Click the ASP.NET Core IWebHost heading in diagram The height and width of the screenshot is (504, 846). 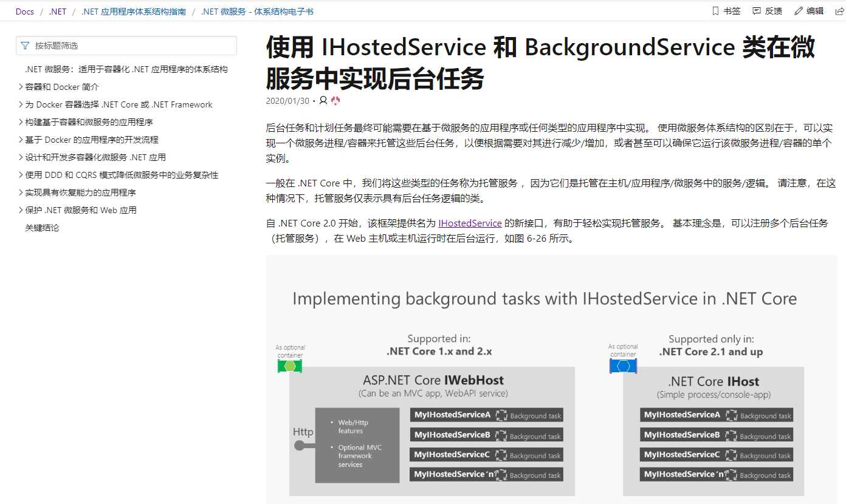(433, 381)
